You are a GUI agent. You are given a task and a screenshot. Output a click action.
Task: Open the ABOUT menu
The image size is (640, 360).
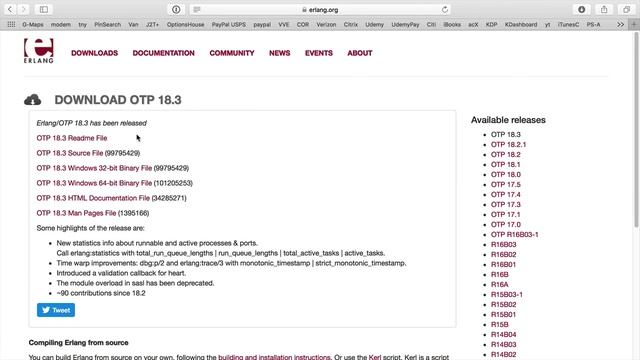click(360, 53)
